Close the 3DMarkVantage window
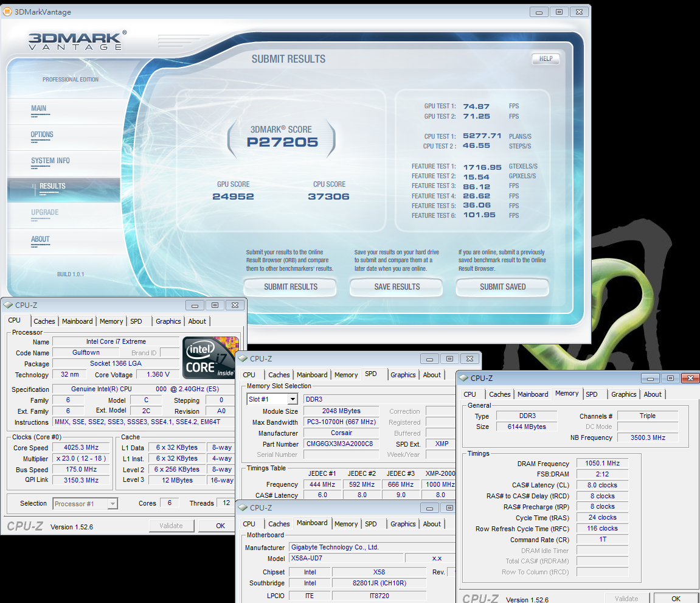Screen dimensions: 700x603 point(580,12)
